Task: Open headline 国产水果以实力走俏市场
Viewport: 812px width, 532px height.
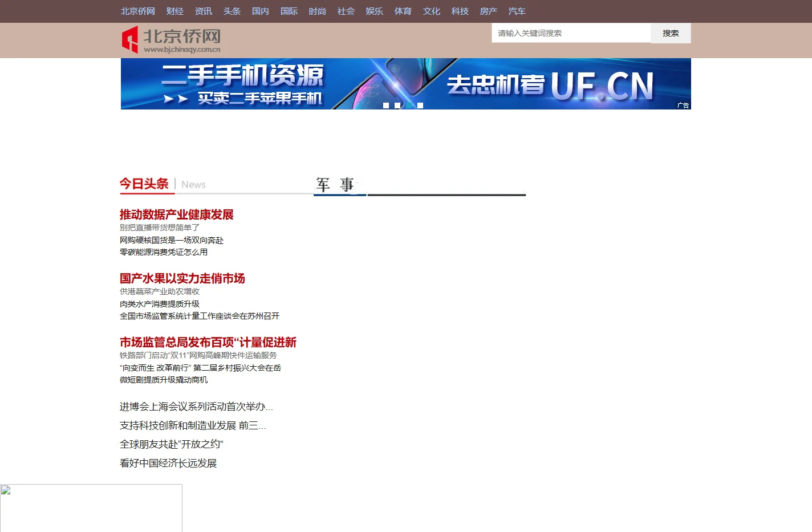Action: coord(182,278)
